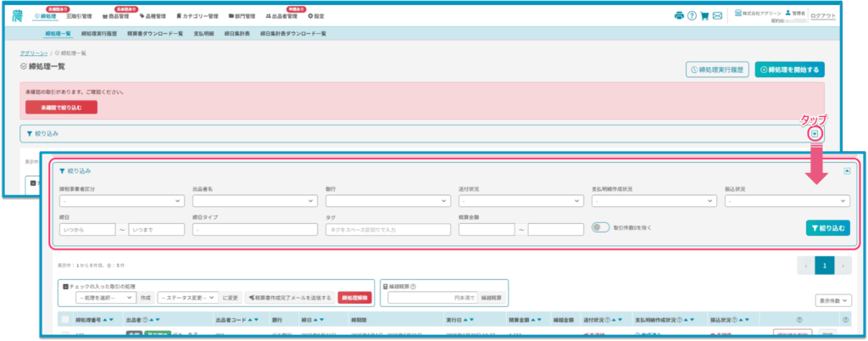Click the 締処理を開始する button
Image resolution: width=868 pixels, height=341 pixels.
(x=789, y=70)
